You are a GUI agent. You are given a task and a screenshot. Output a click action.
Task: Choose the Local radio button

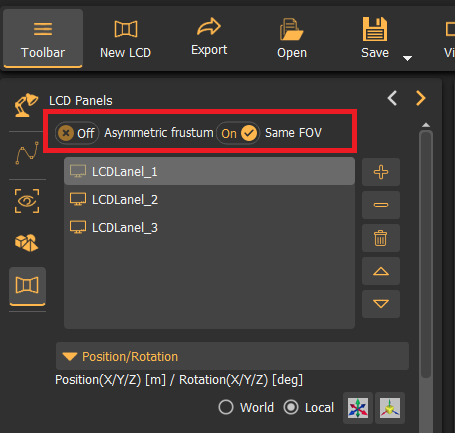click(x=291, y=407)
